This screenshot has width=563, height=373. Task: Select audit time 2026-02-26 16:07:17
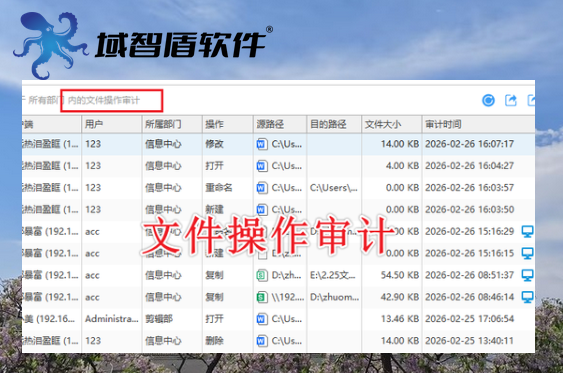[470, 144]
